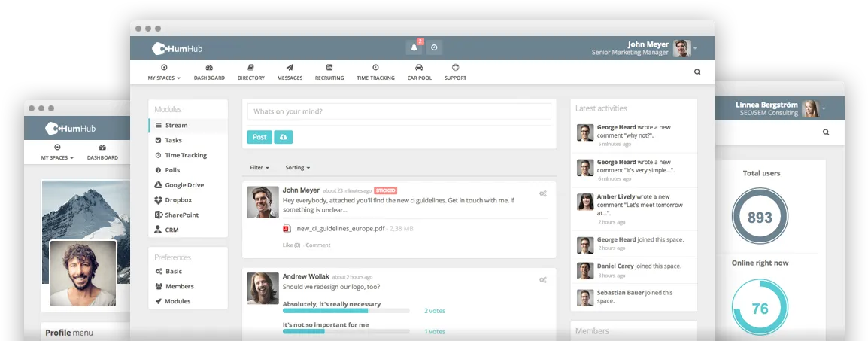Click the 'Whats on your mind?' input field
Screen dimensions: 868x341
(x=399, y=111)
